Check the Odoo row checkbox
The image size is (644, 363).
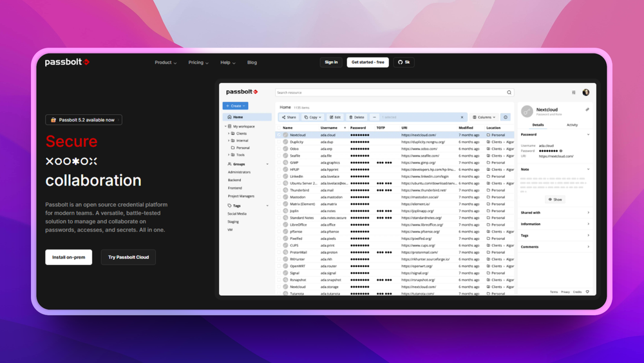pos(279,149)
